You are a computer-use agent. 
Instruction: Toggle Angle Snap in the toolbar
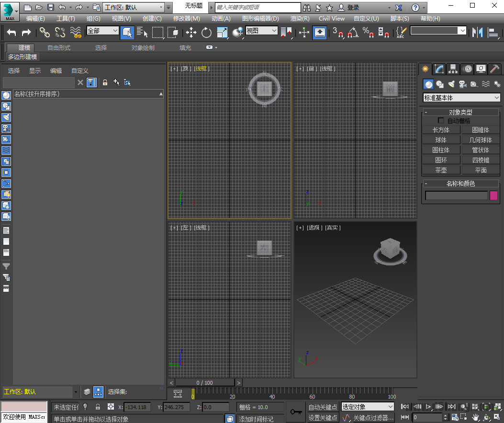(352, 33)
